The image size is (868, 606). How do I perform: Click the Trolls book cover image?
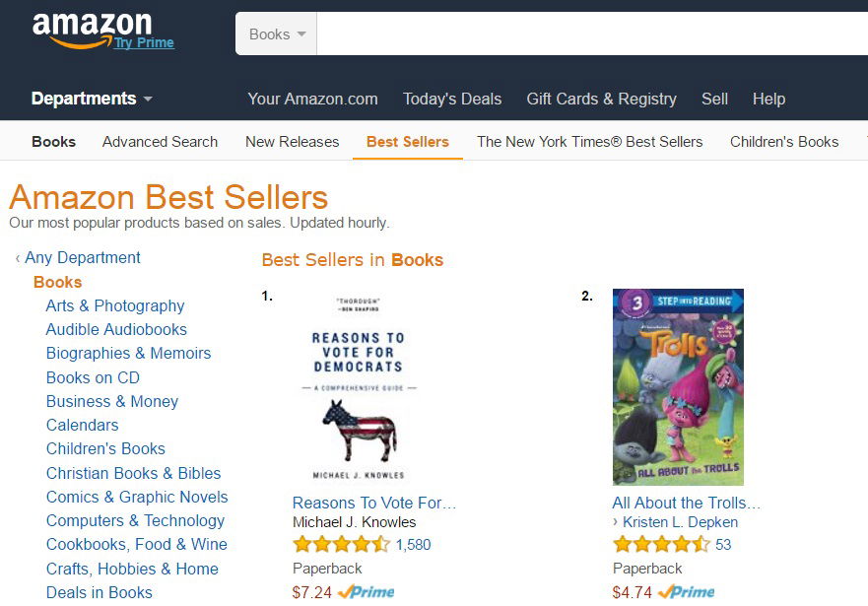[678, 387]
